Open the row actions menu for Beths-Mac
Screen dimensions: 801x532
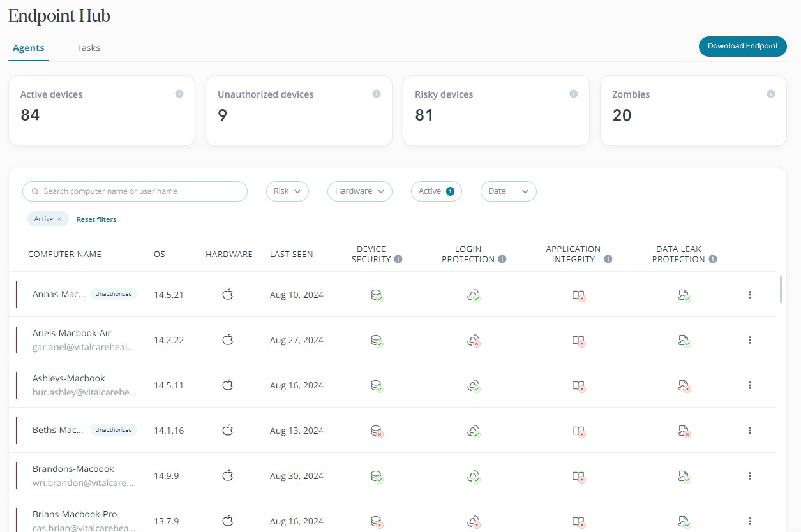(750, 431)
